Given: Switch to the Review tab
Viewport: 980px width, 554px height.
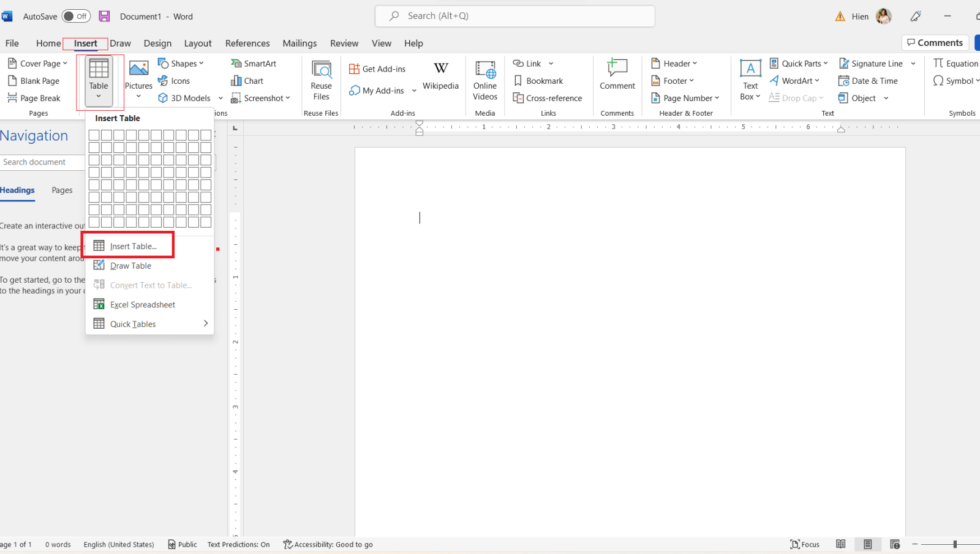Looking at the screenshot, I should (344, 43).
